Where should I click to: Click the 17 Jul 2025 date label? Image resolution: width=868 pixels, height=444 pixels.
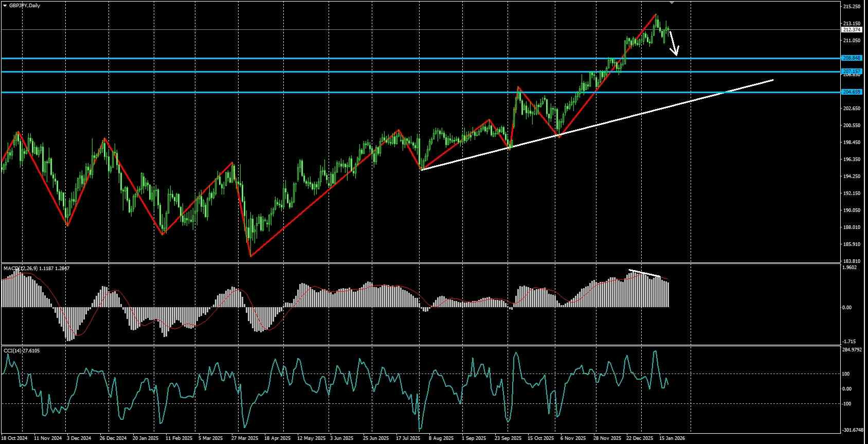[x=408, y=438]
